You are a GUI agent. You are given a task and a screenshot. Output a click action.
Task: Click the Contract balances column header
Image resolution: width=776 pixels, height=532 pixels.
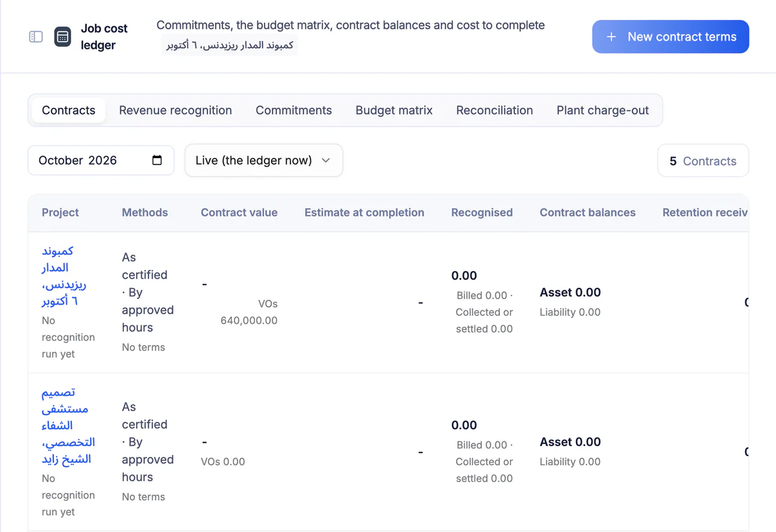pyautogui.click(x=588, y=213)
